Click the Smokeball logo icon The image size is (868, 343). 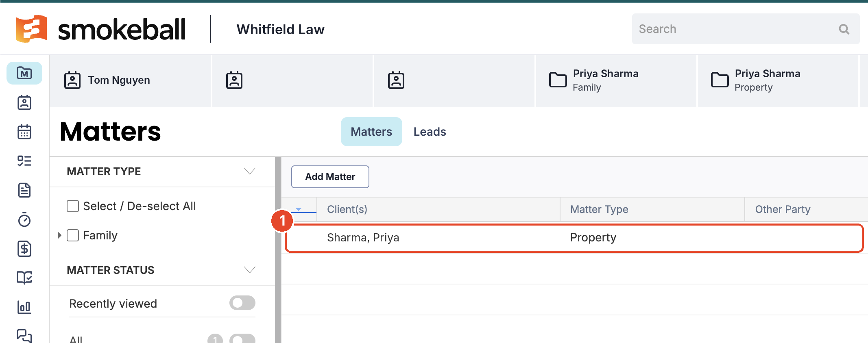(x=31, y=29)
